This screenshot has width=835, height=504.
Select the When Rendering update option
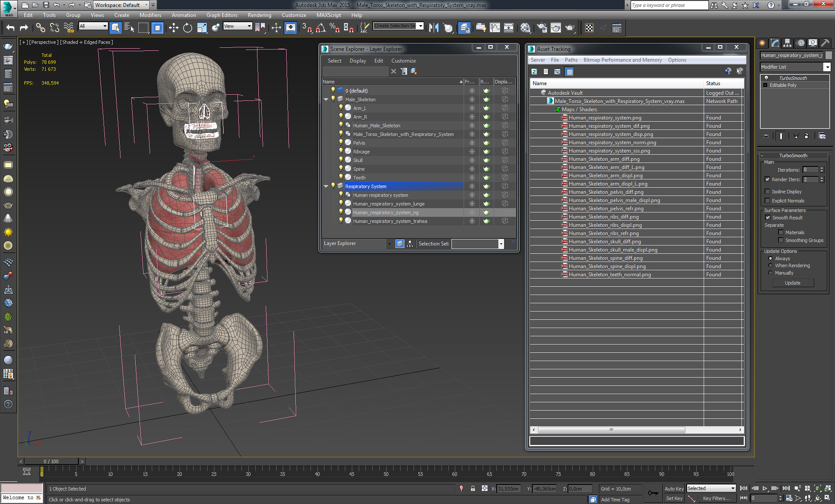771,265
